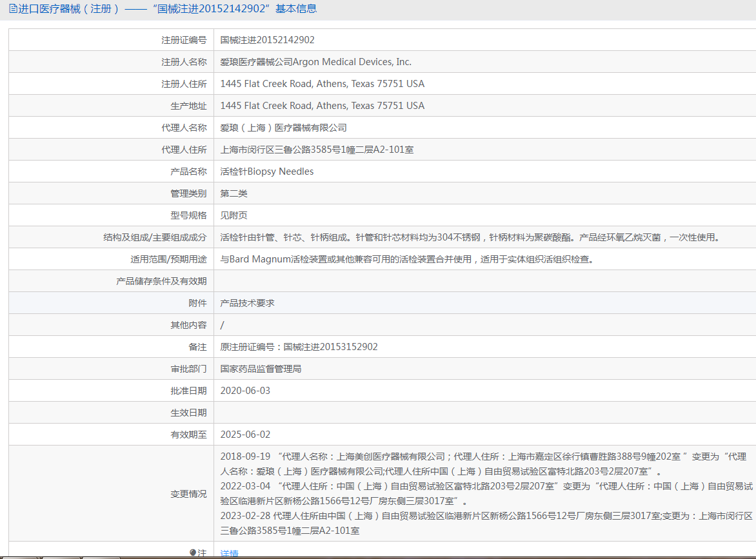756x559 pixels.
Task: Click the approval date 2020-06-03
Action: pos(245,391)
